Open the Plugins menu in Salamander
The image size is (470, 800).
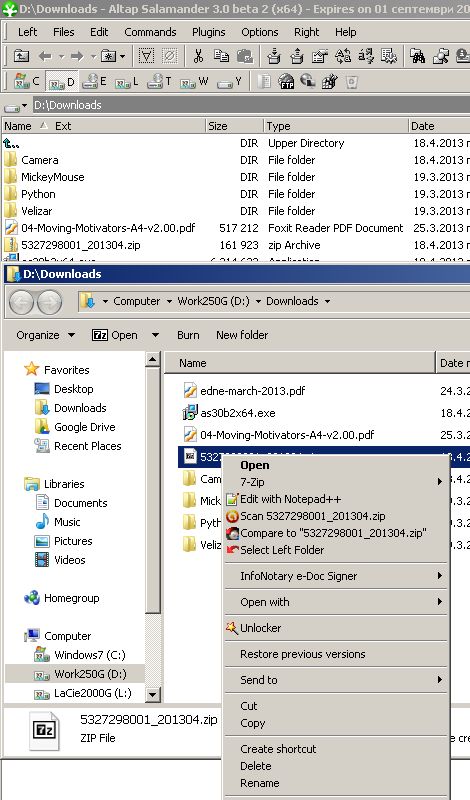[209, 32]
